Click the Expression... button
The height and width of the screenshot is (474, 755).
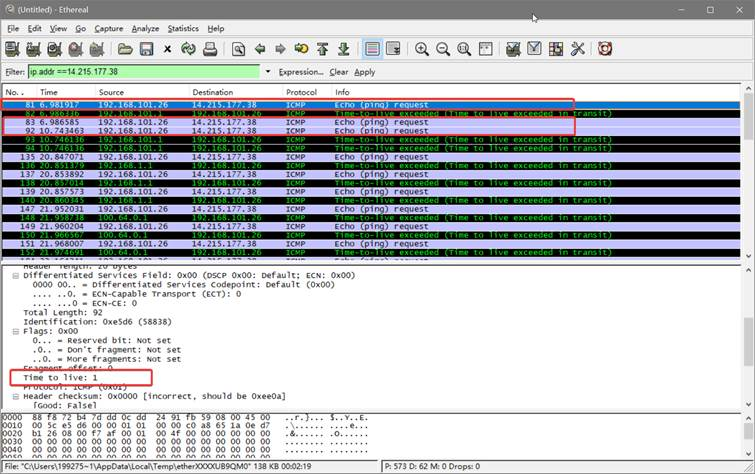pyautogui.click(x=301, y=72)
